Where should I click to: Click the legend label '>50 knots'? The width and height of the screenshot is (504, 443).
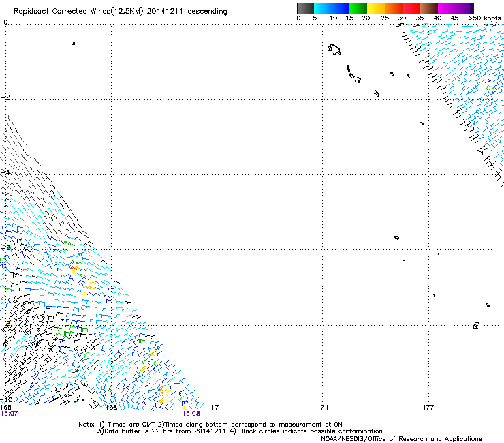484,18
